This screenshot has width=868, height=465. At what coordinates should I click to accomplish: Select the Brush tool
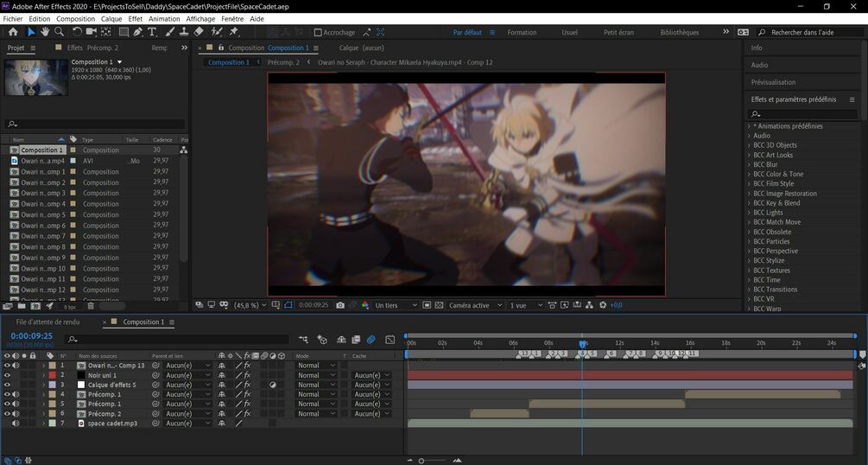pyautogui.click(x=170, y=32)
